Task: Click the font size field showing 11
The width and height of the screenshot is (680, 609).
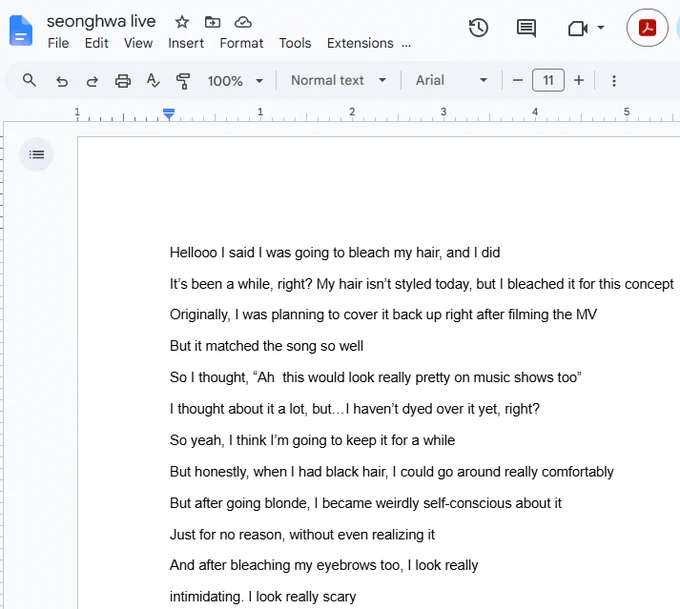Action: pos(548,80)
